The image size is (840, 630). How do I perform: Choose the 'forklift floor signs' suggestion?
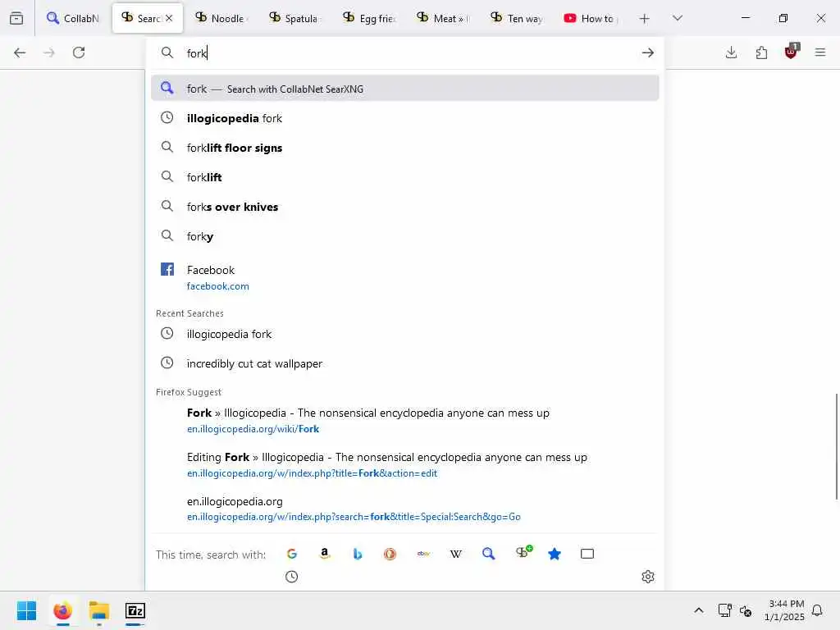405,148
